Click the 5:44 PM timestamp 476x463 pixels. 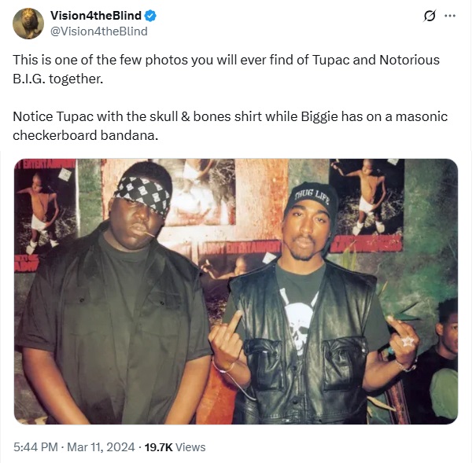[x=35, y=447]
